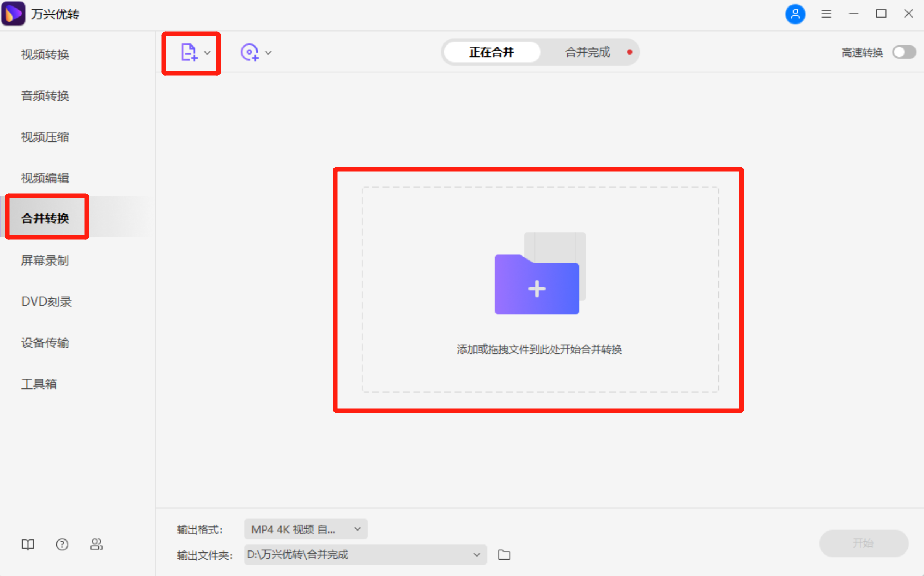The width and height of the screenshot is (924, 576).
Task: Click the 开始 start button
Action: 864,543
